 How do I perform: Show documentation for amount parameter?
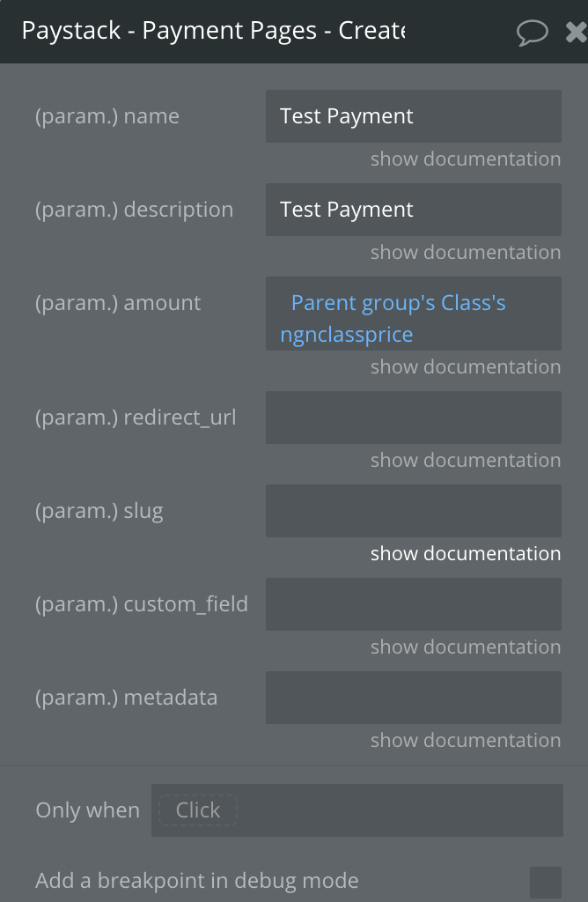(466, 367)
